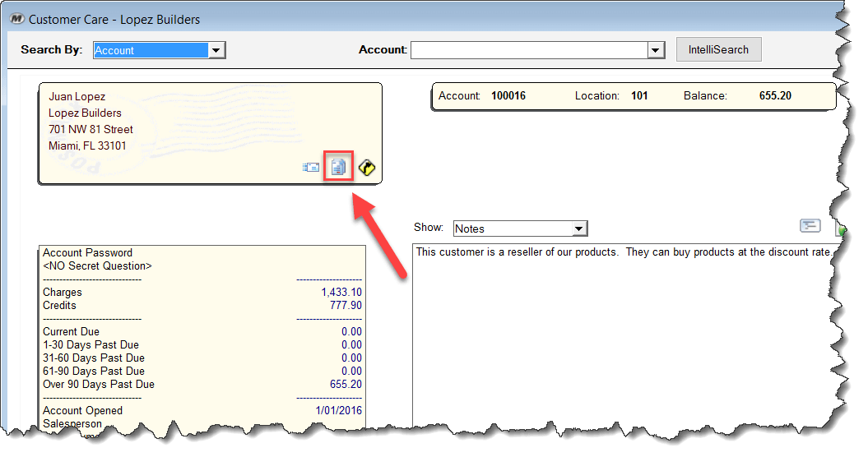Screen dimensions: 868x457
Task: Click the reseller note text in Notes box
Action: [x=624, y=252]
